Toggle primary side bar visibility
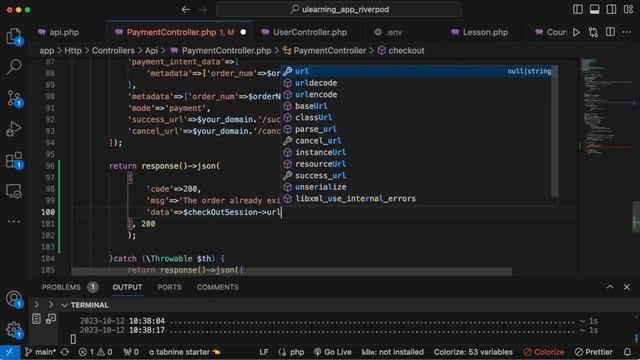The width and height of the screenshot is (640, 360). click(578, 9)
